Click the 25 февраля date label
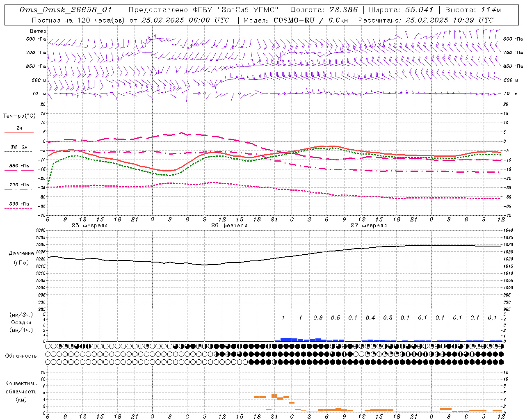 coord(90,226)
